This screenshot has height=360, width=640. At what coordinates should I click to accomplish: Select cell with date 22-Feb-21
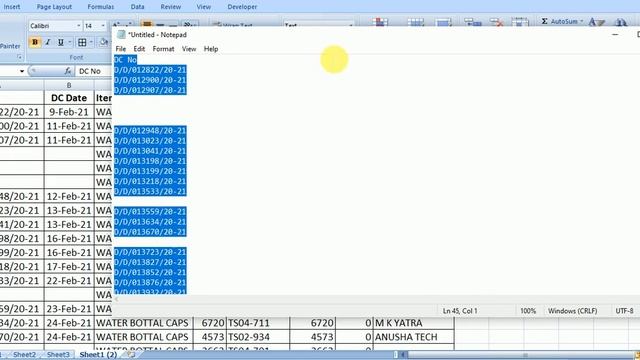tap(69, 281)
